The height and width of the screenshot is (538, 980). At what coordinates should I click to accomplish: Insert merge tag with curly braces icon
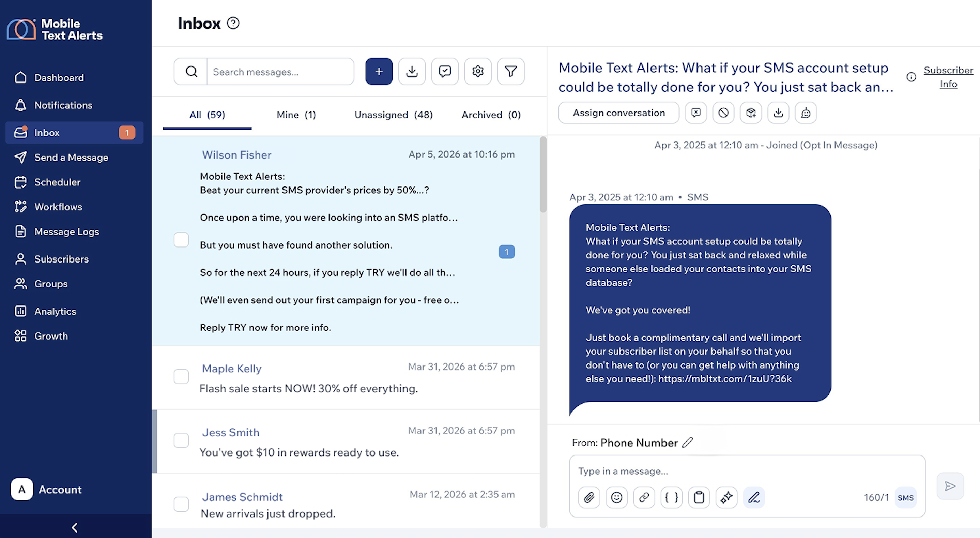(671, 497)
